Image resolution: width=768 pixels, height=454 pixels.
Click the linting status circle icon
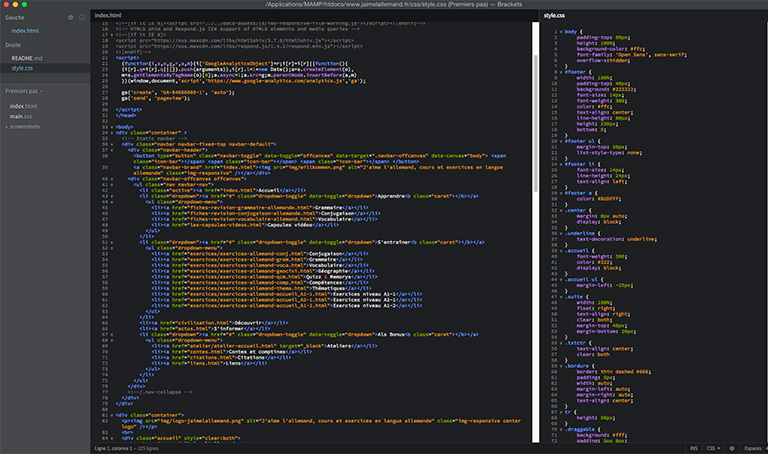[732, 448]
